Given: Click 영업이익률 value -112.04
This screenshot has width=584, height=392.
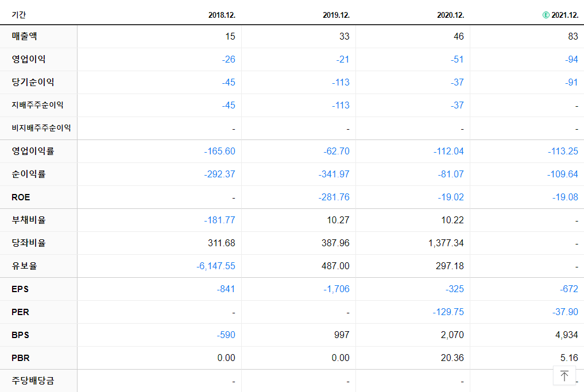Looking at the screenshot, I should point(448,151).
